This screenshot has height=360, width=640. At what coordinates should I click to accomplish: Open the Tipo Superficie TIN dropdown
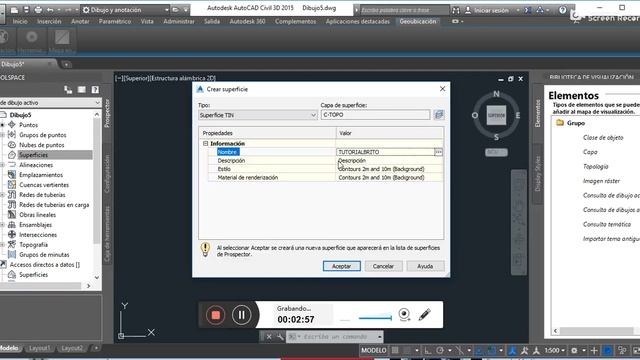click(x=258, y=115)
